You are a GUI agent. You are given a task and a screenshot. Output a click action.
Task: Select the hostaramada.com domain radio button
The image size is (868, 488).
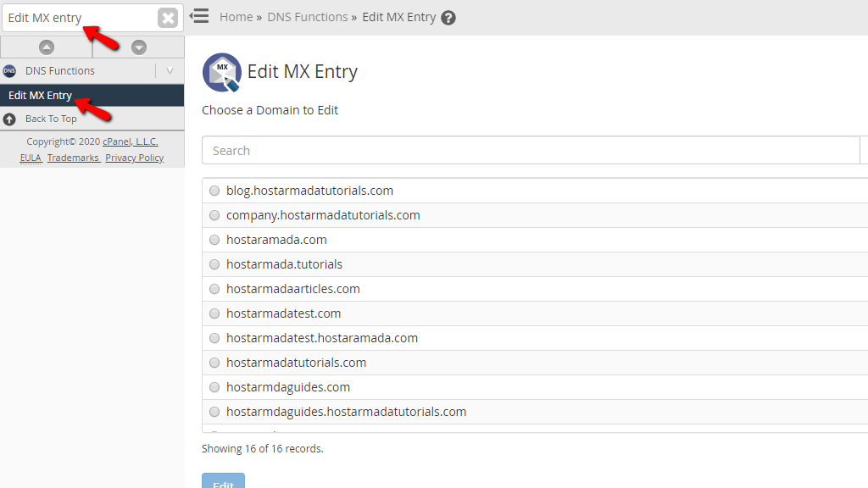pos(214,240)
